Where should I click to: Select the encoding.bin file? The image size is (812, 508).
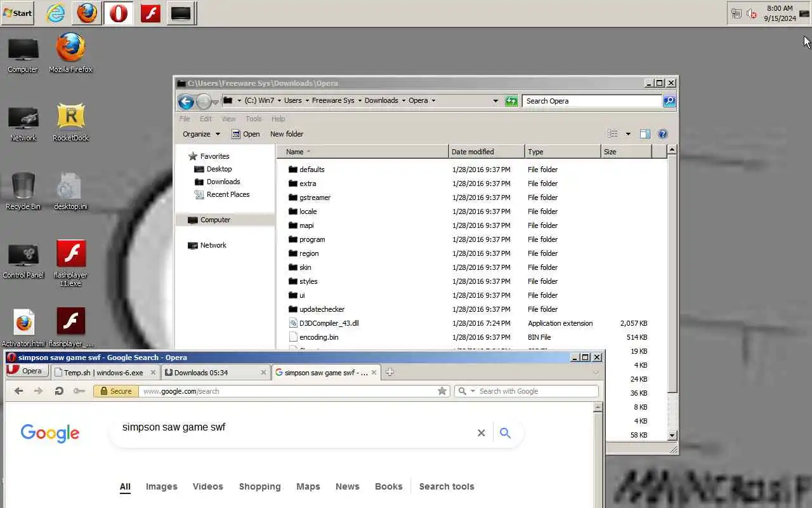click(313, 337)
